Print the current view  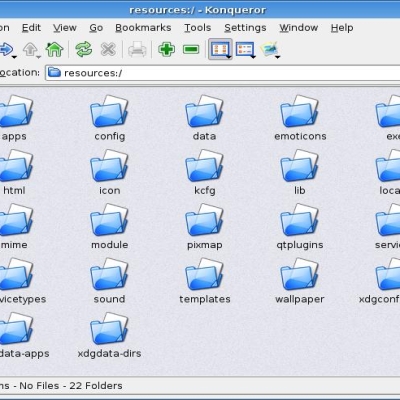(x=137, y=49)
